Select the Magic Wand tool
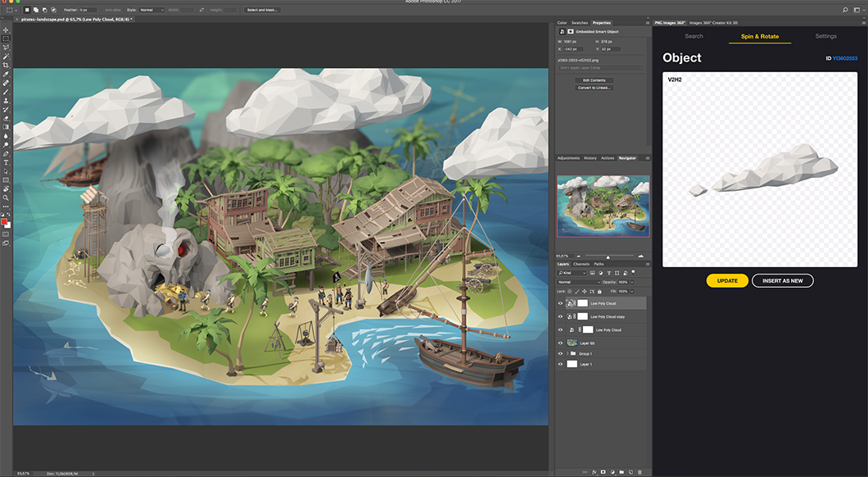 pos(6,57)
